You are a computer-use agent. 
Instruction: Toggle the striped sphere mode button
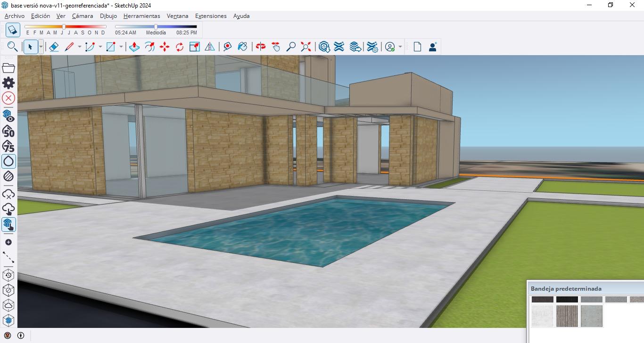pyautogui.click(x=8, y=176)
